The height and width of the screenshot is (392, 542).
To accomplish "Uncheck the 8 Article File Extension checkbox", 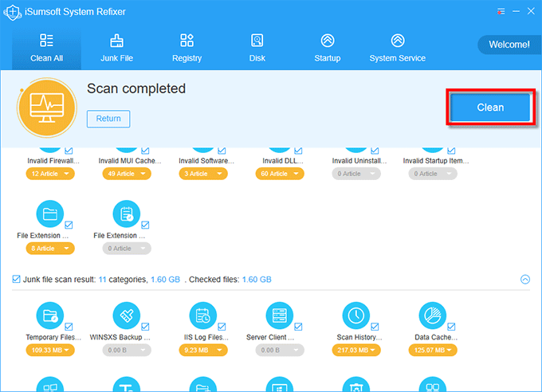I will click(69, 225).
